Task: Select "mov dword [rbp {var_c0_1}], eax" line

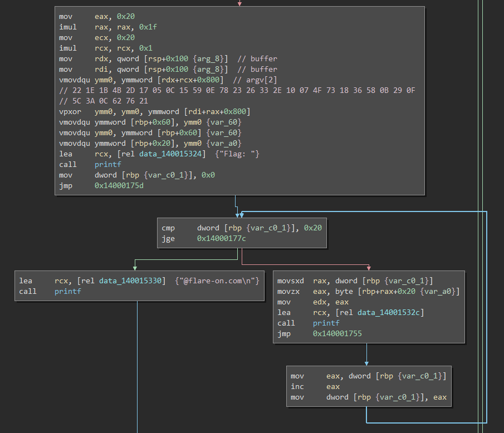Action: coord(369,397)
